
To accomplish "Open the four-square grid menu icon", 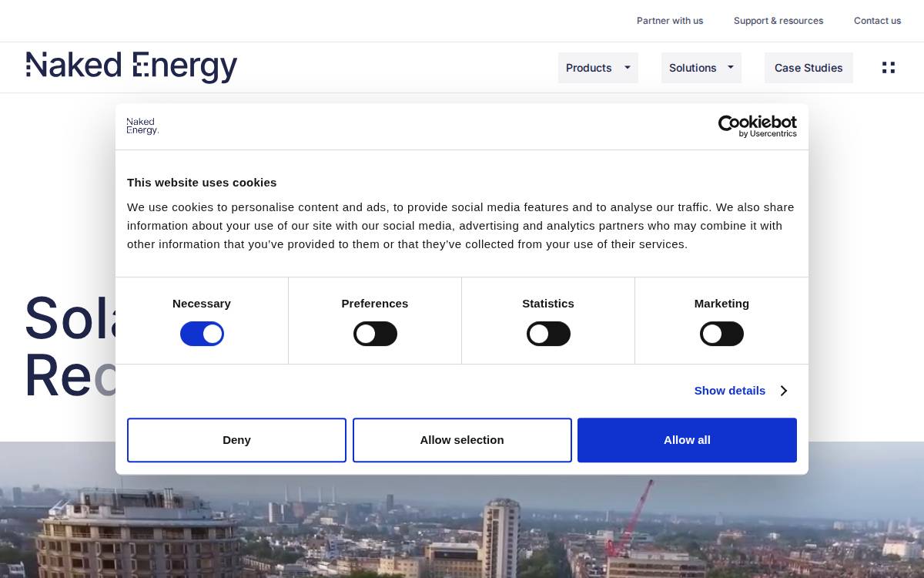I will (889, 68).
